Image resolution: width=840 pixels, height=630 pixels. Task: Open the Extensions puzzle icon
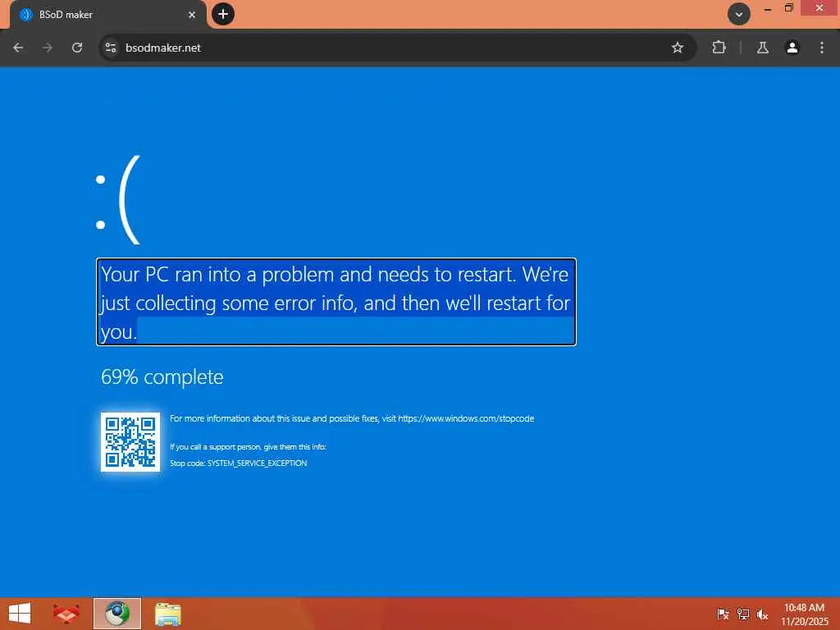(719, 48)
